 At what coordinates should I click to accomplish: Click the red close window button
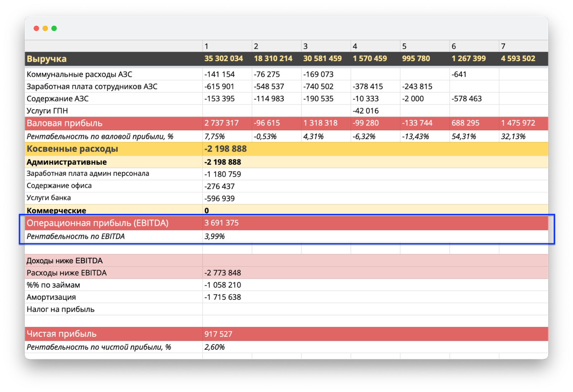pyautogui.click(x=36, y=28)
